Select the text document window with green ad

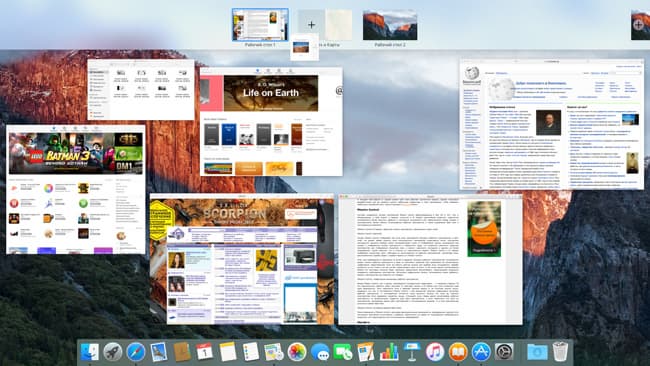[430, 259]
